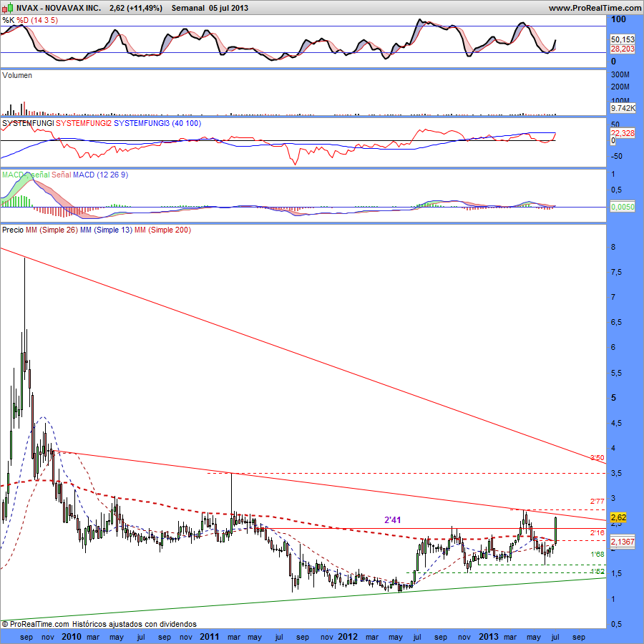This screenshot has height=644, width=644.
Task: Click the 28,203 stochastic value box
Action: click(623, 49)
